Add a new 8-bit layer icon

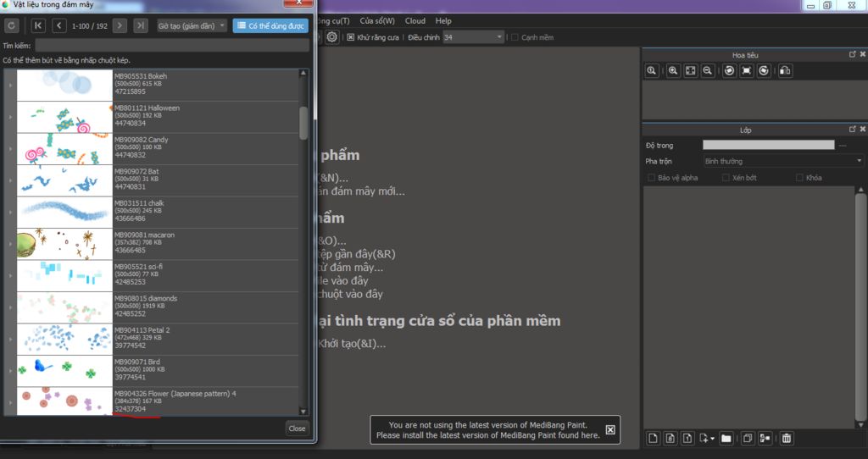tap(670, 438)
